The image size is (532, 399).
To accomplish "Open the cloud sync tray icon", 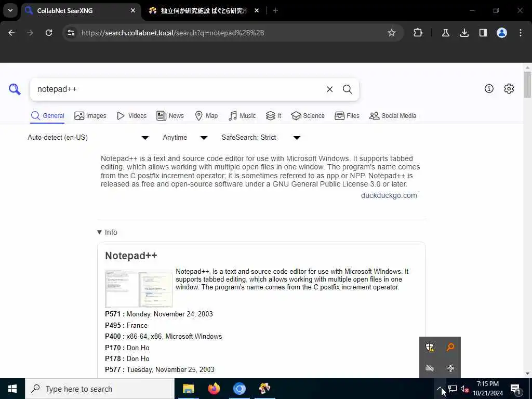I will [x=430, y=368].
